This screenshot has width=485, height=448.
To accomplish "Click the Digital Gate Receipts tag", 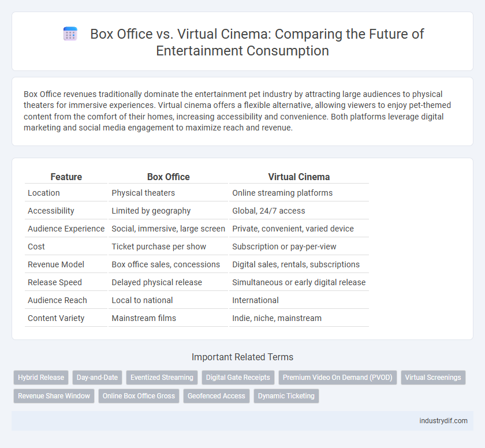I will 238,378.
